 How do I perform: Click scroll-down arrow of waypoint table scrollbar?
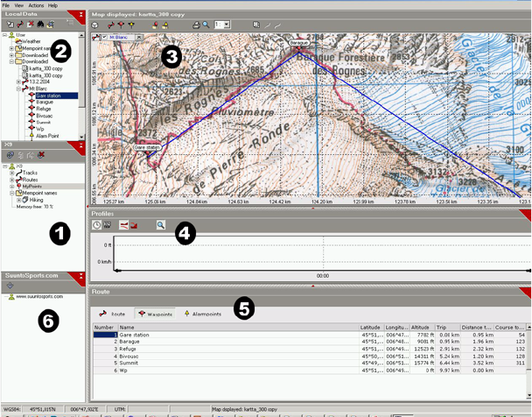click(529, 396)
